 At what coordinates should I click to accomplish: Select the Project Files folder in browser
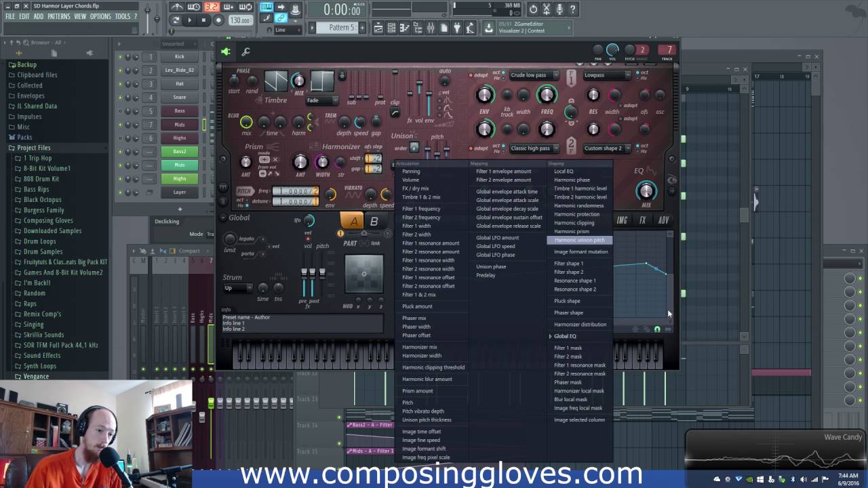point(34,148)
